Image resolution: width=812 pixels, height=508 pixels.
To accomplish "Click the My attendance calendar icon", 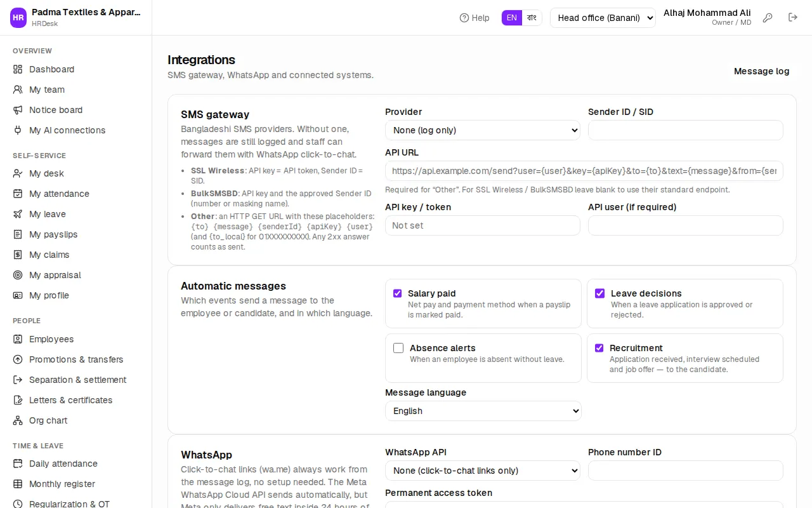I will point(18,194).
